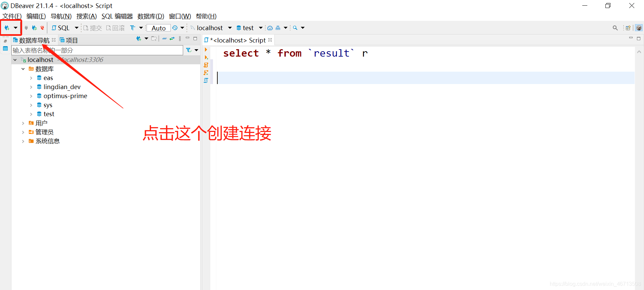This screenshot has height=290, width=644.
Task: Click the Open Perspective icon
Action: click(x=628, y=28)
